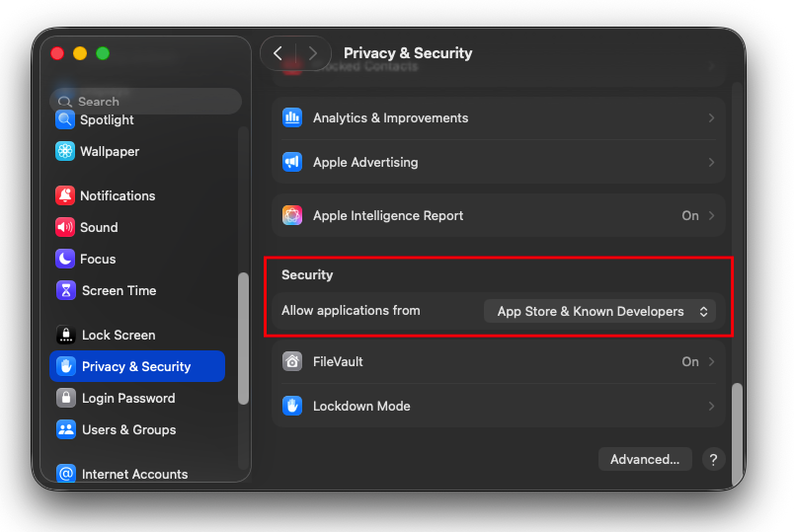Click the green zoom window button
Screen dimensions: 794x532
point(103,53)
